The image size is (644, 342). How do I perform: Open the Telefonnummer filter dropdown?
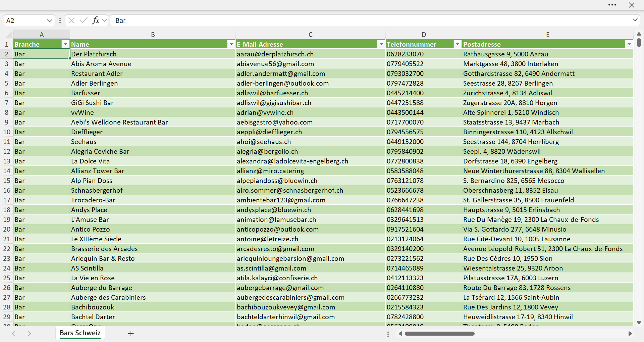click(457, 44)
